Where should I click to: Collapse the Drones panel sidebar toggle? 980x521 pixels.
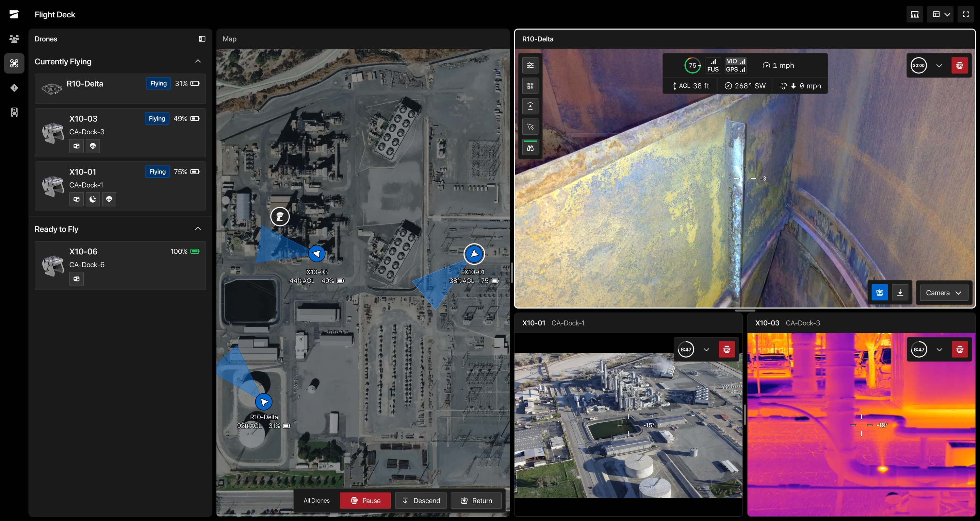202,39
